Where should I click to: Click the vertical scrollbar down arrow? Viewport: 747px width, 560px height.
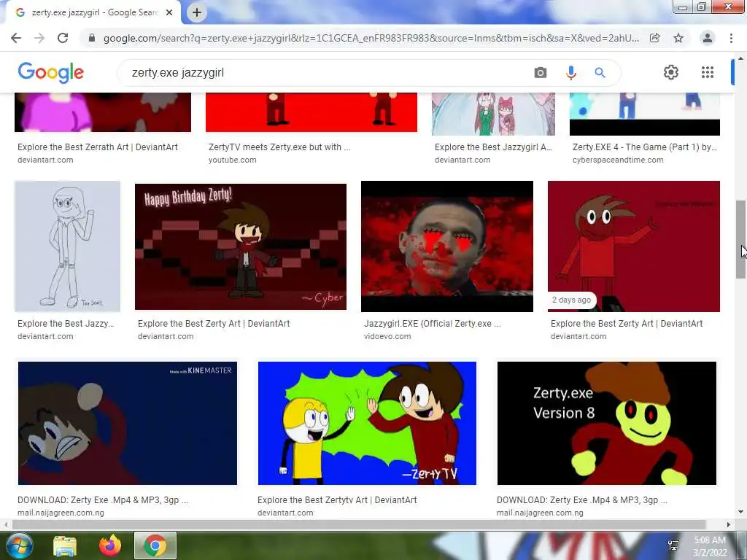[x=740, y=513]
